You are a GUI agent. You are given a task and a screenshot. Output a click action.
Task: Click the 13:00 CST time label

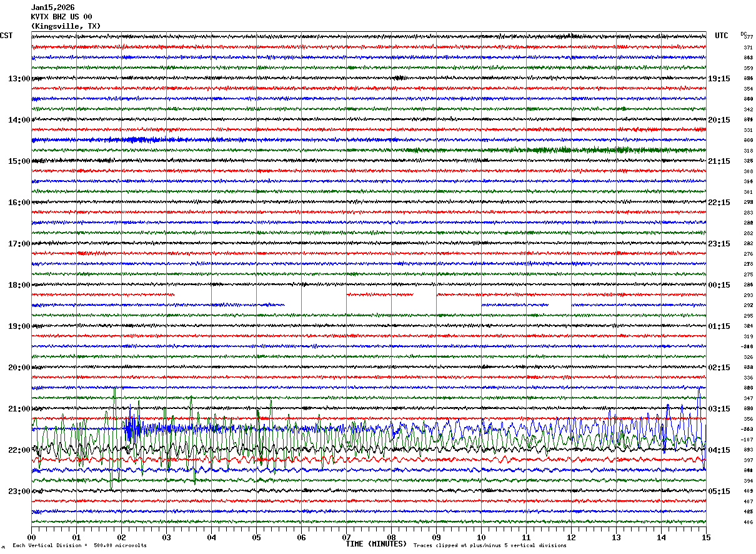(19, 79)
